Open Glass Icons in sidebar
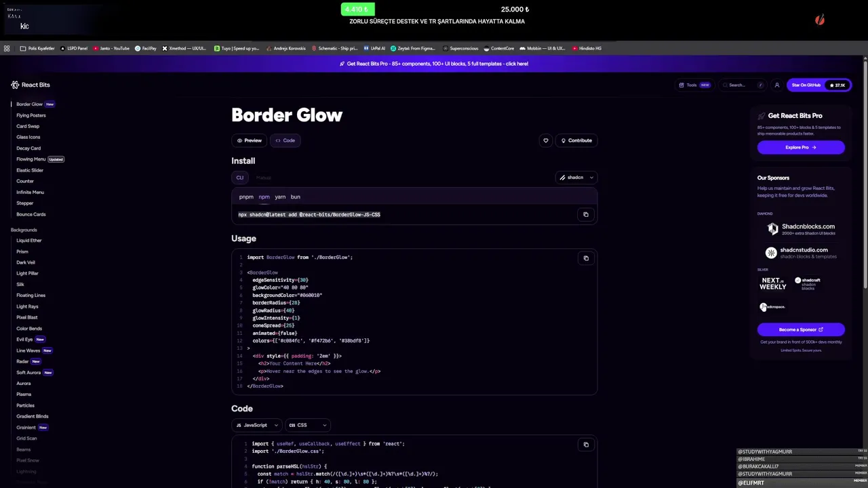The width and height of the screenshot is (868, 488). tap(28, 137)
